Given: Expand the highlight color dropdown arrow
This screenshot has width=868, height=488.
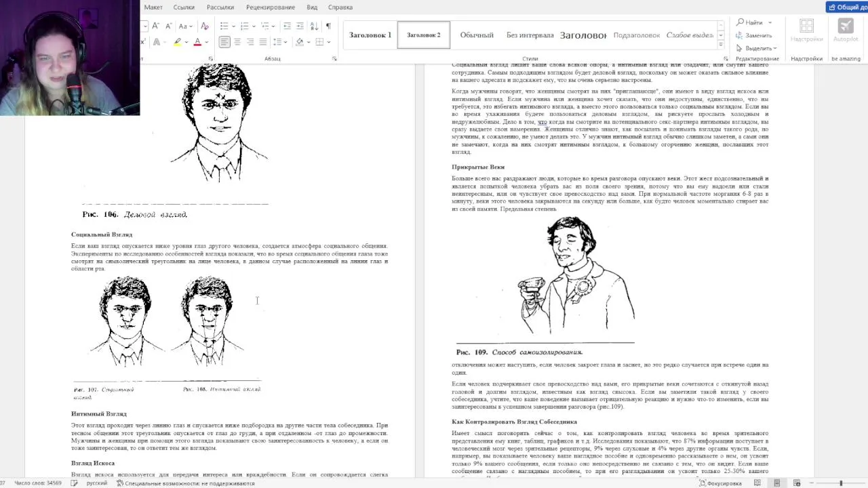Looking at the screenshot, I should [186, 42].
